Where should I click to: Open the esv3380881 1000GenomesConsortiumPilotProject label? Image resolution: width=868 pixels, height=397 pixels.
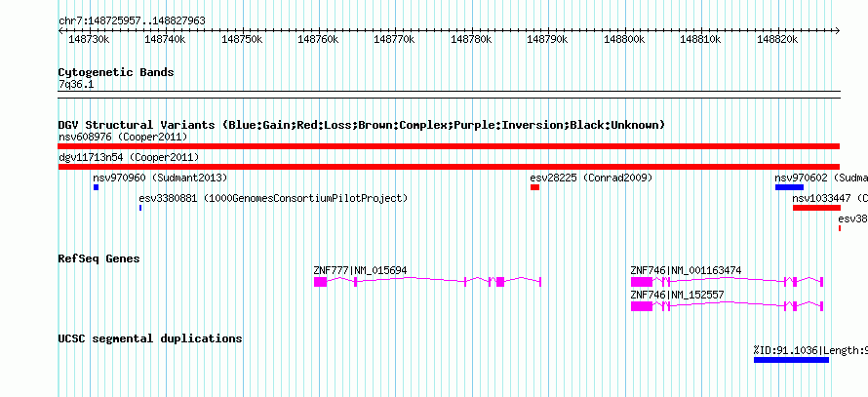(x=273, y=198)
